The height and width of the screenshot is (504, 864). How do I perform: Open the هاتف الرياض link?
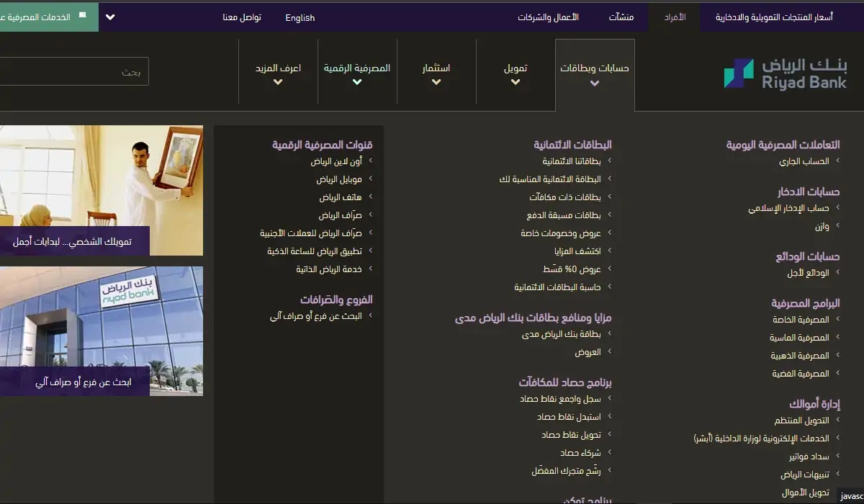[341, 197]
